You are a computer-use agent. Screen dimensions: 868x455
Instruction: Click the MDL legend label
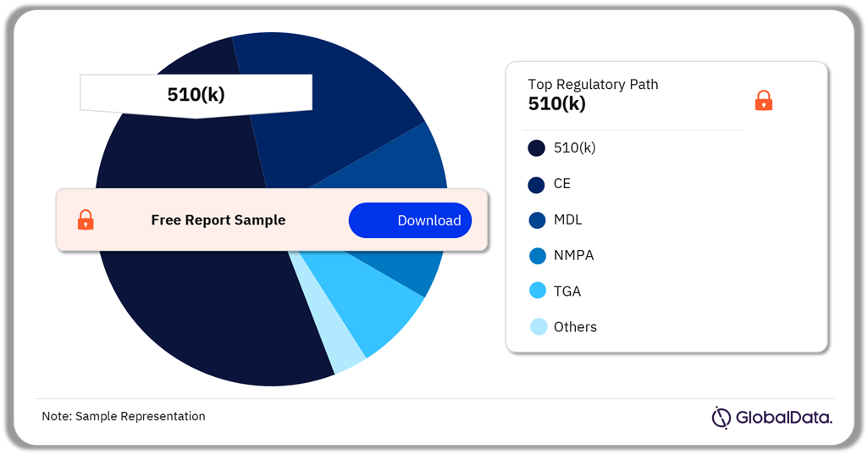pos(568,219)
